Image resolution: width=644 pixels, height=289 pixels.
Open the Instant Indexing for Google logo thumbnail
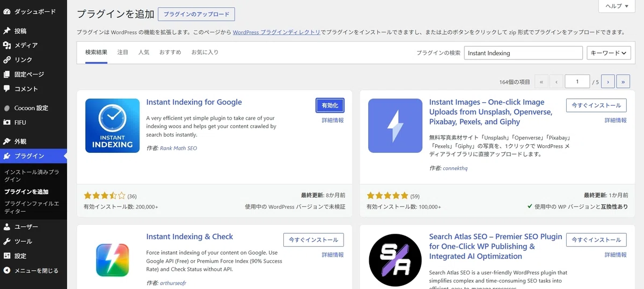[x=112, y=125]
